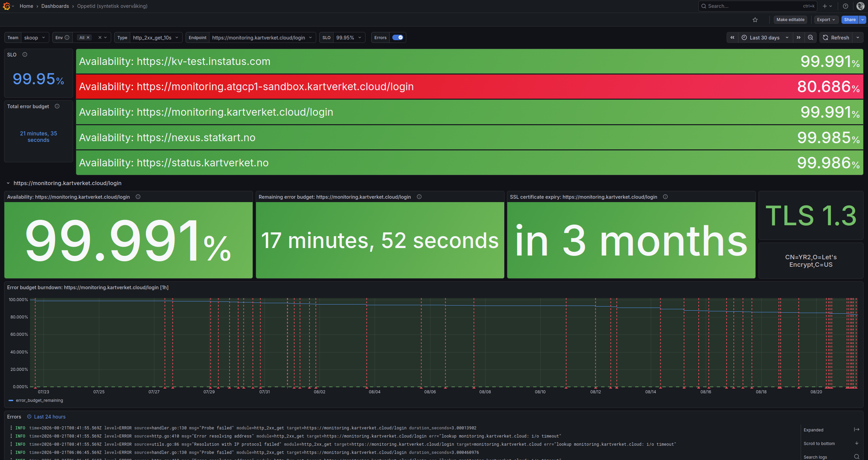Screen dimensions: 868x460
Task: Click Search logs magnifier icon
Action: point(857,457)
